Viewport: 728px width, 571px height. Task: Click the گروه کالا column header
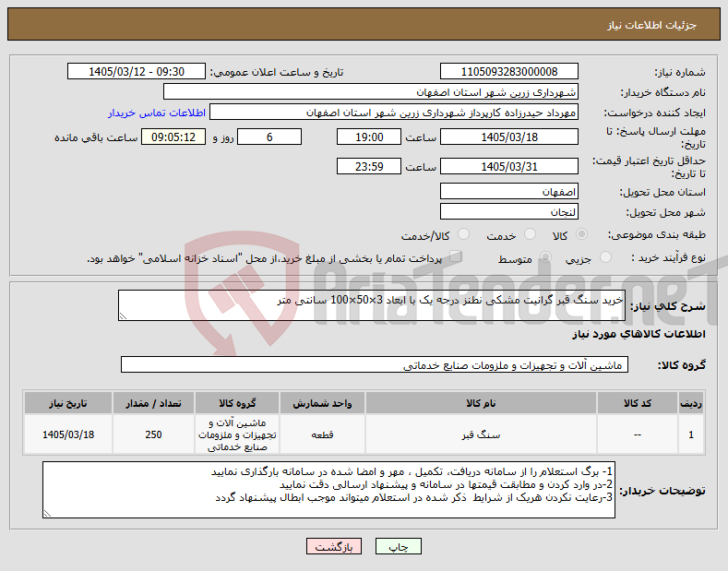(237, 403)
